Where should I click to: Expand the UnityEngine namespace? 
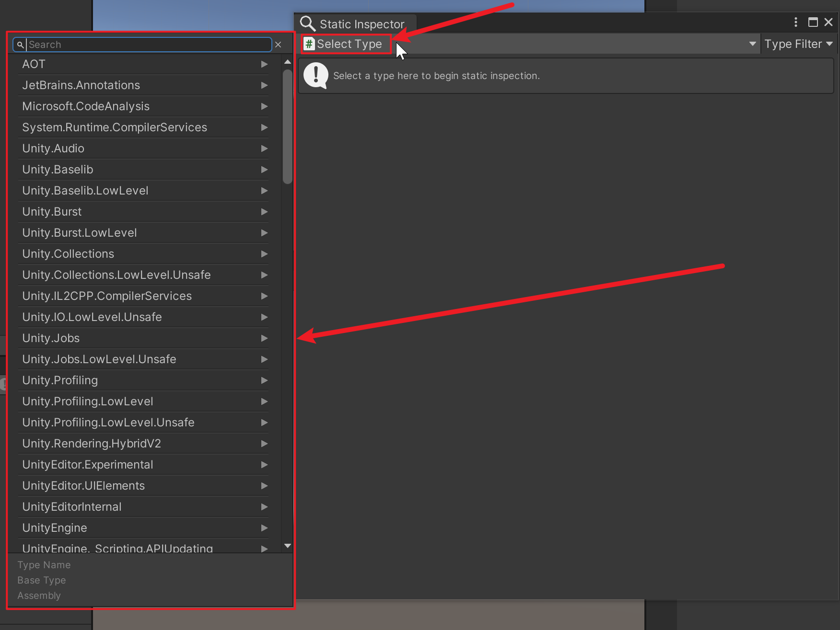coord(143,528)
